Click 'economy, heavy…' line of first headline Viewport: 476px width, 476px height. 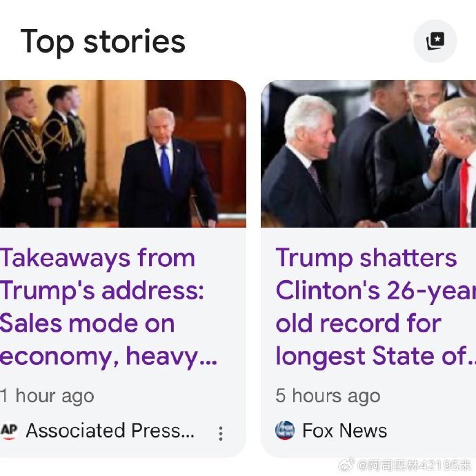click(108, 357)
